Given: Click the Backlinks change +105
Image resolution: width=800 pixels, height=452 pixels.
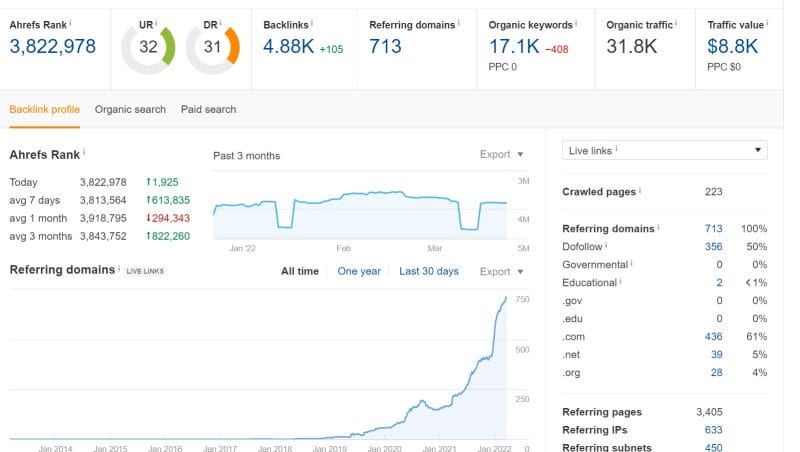Looking at the screenshot, I should click(x=331, y=49).
